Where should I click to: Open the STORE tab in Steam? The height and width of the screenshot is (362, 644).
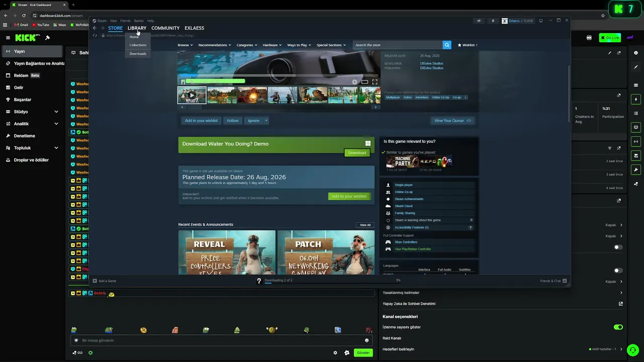[x=115, y=28]
